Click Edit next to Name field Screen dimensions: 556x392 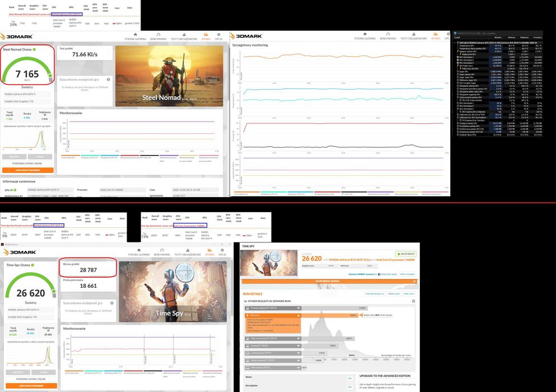(349, 379)
